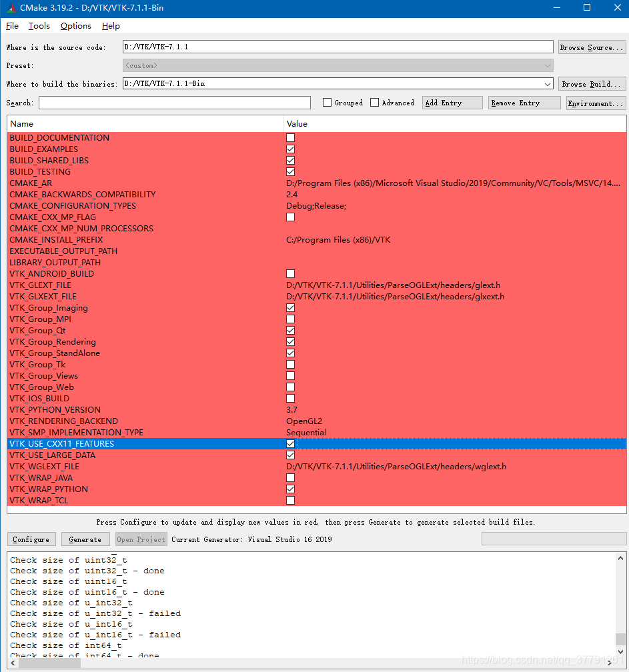Uncheck BUILD_EXAMPLES checkbox
This screenshot has height=672, width=629.
[291, 149]
